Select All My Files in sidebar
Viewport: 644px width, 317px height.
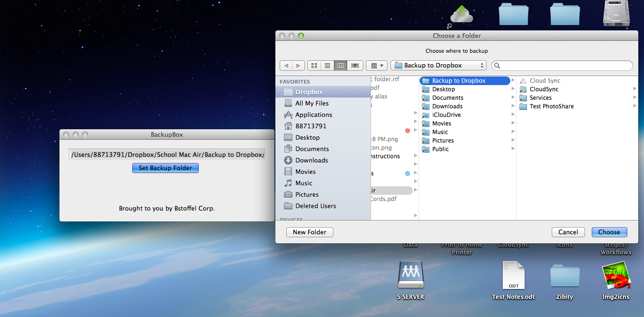(x=323, y=103)
